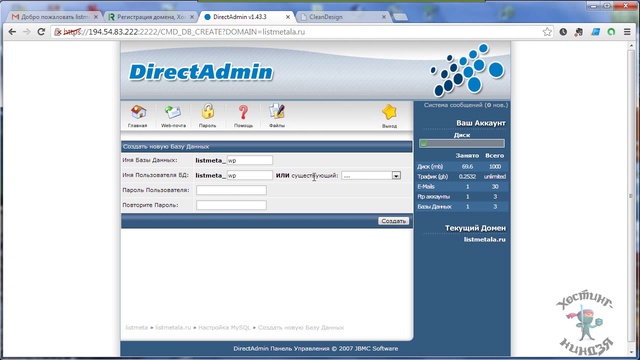The image size is (640, 360).
Task: Switch to the CleanDesign tab
Action: point(342,17)
